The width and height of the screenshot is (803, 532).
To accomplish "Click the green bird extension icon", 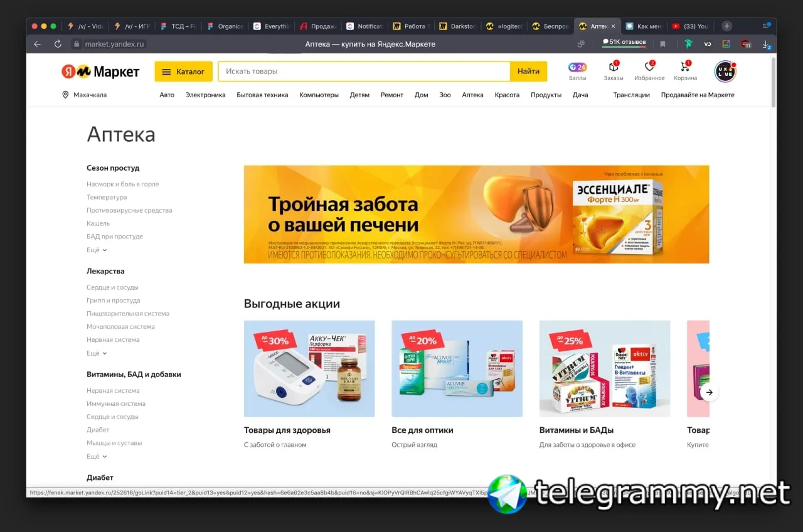I will pos(688,44).
